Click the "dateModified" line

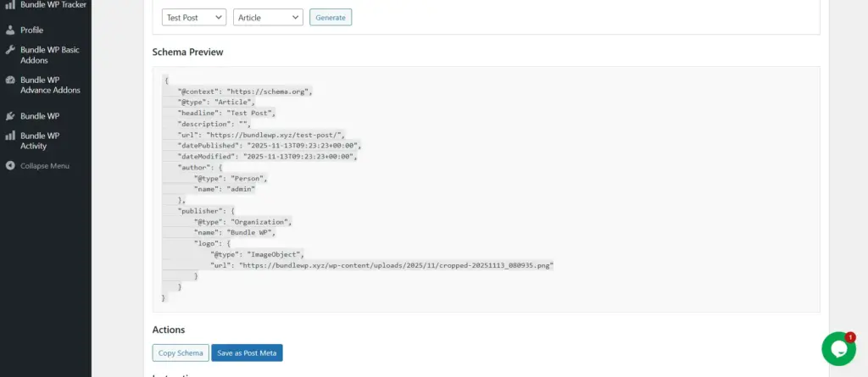267,157
